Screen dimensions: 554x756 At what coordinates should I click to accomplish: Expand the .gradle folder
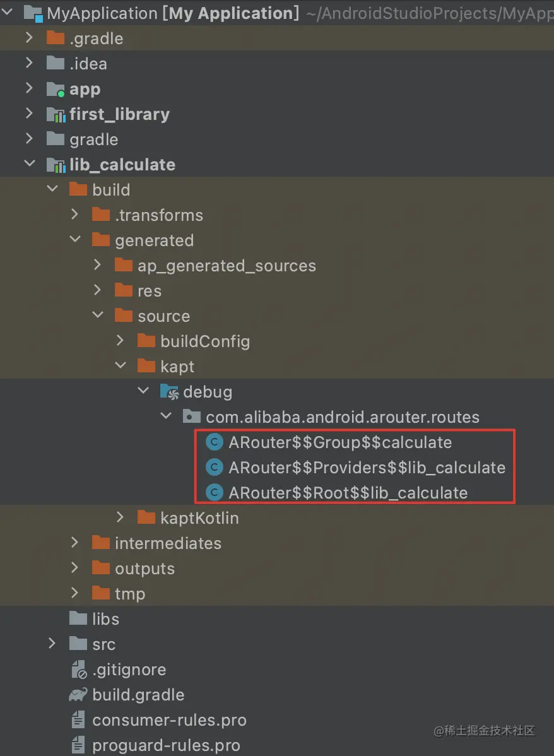pyautogui.click(x=29, y=38)
